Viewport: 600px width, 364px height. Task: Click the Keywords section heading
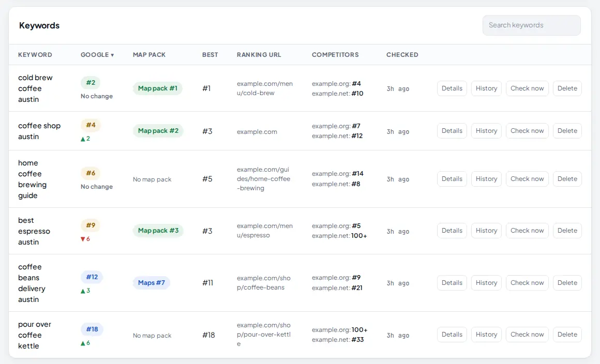coord(39,26)
